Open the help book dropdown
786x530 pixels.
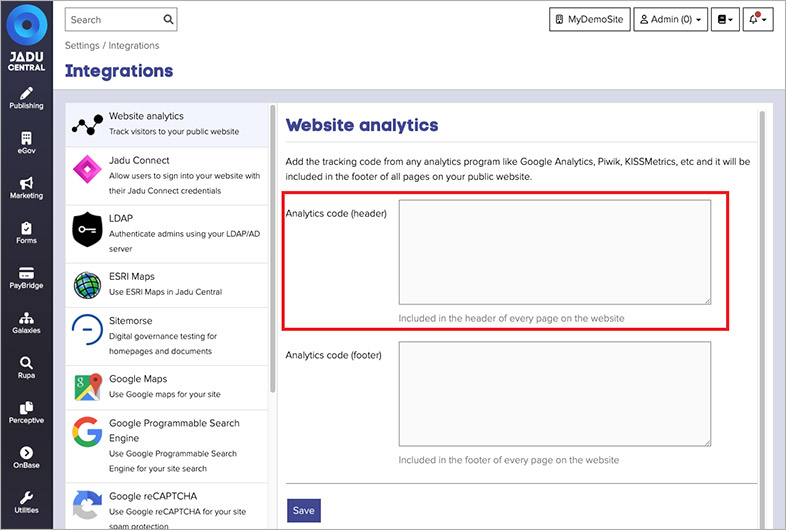click(x=725, y=20)
